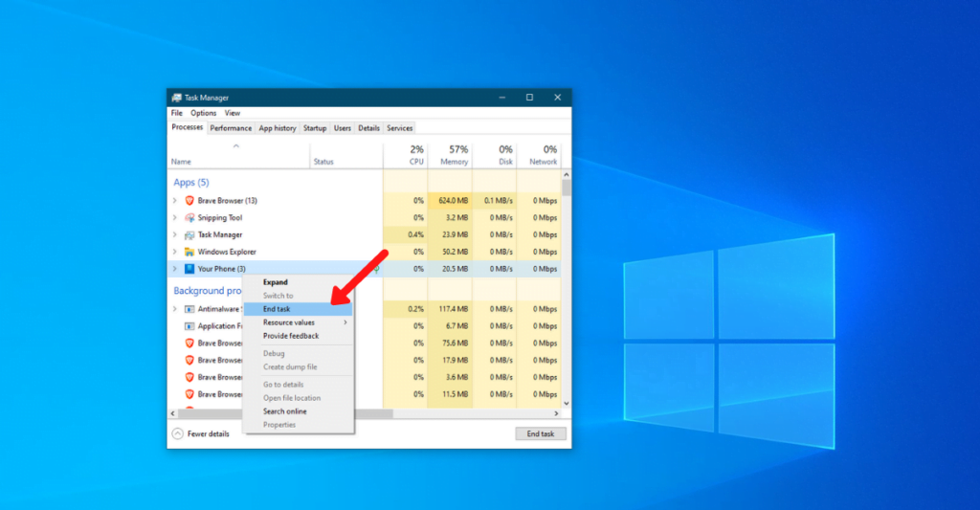Image resolution: width=980 pixels, height=510 pixels.
Task: Click the vertical scrollbar thumb
Action: [x=567, y=188]
